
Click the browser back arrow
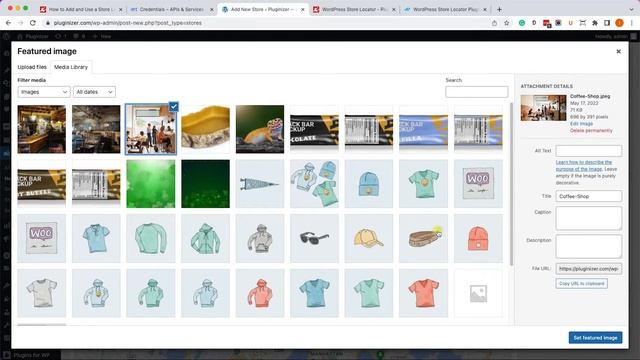tap(9, 23)
